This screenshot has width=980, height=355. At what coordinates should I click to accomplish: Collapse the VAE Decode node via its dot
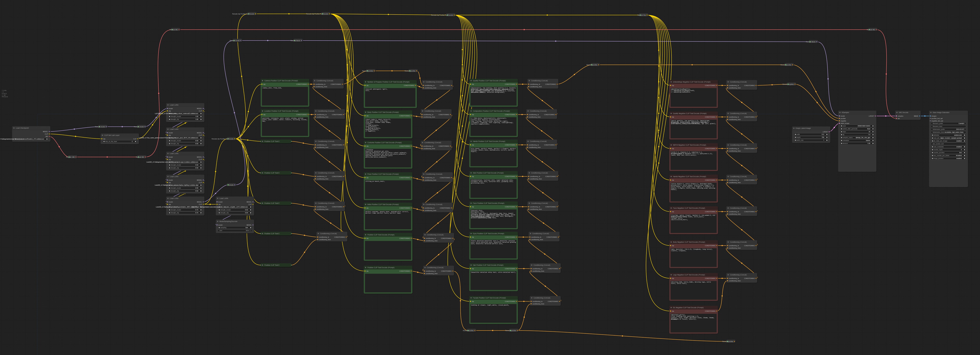897,113
